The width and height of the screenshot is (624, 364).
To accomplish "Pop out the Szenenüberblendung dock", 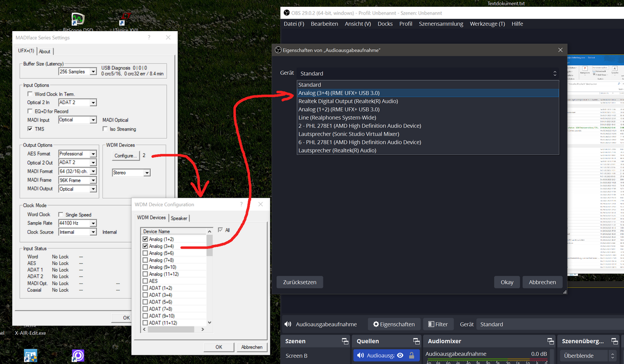I will [x=614, y=341].
